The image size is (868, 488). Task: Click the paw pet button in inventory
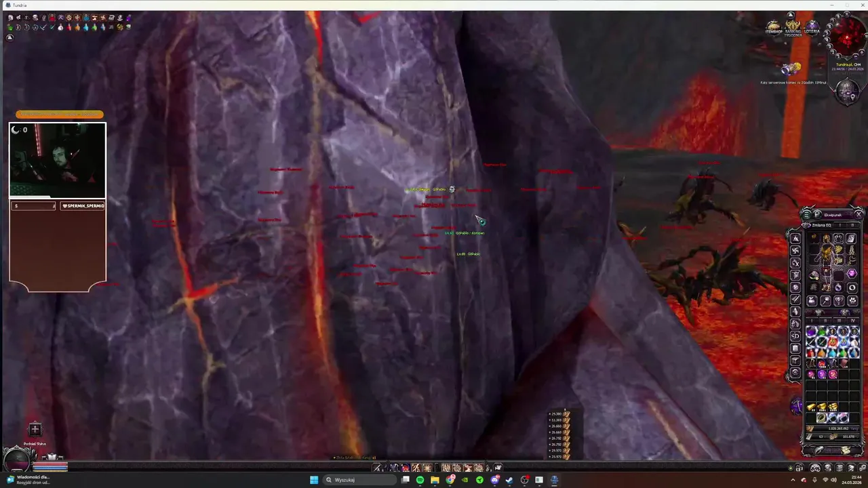click(x=852, y=300)
